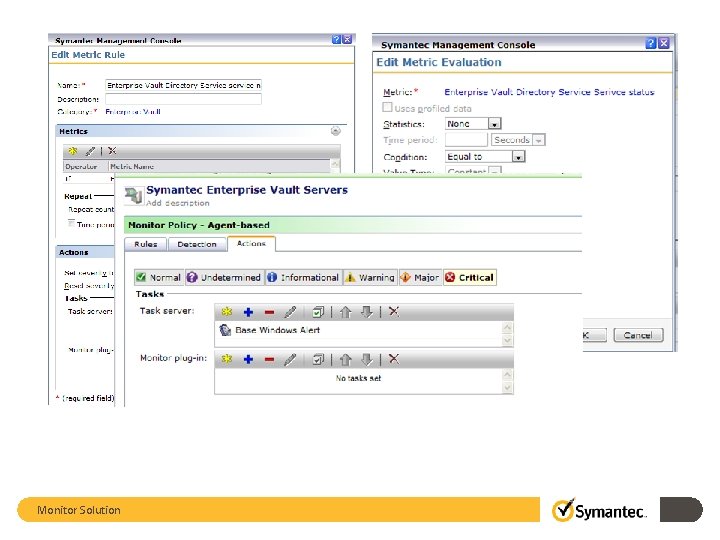Click the Monitor plug-in list scroll up arrow
The height and width of the screenshot is (540, 720).
click(x=507, y=375)
